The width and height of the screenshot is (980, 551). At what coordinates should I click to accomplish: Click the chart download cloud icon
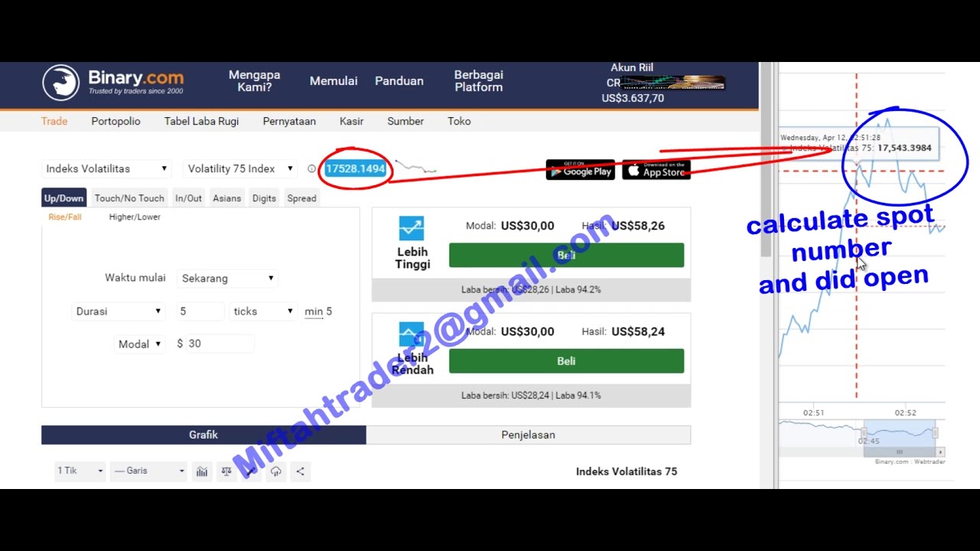(276, 471)
